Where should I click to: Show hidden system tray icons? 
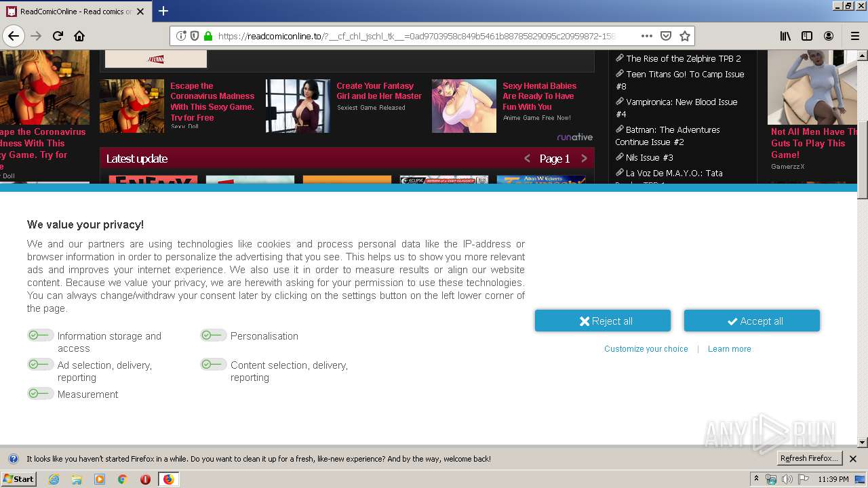point(757,479)
